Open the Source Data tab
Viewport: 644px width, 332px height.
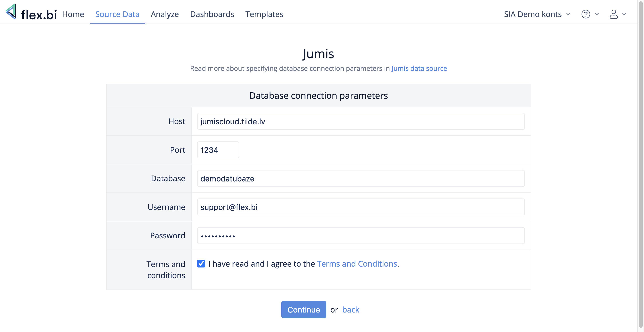(x=117, y=14)
